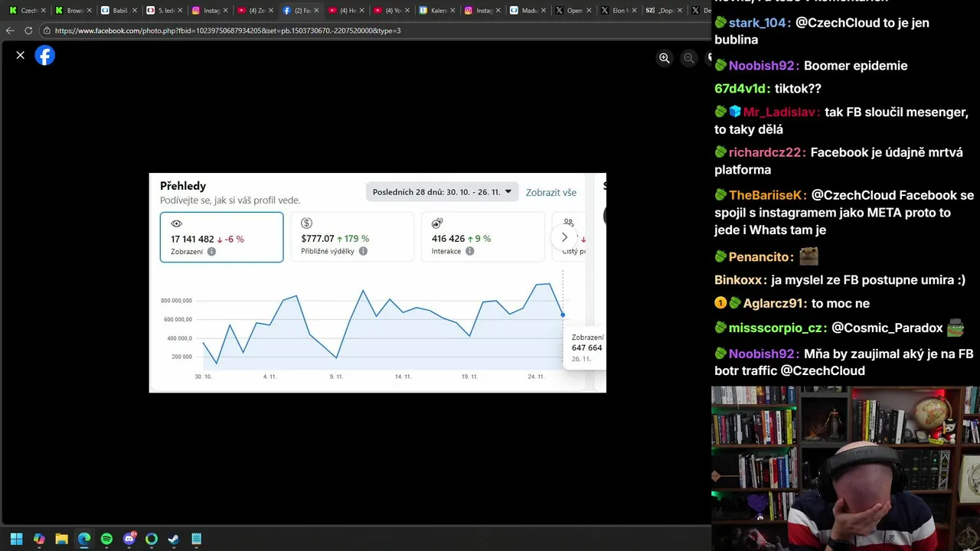Close the Babiš tab

134,11
